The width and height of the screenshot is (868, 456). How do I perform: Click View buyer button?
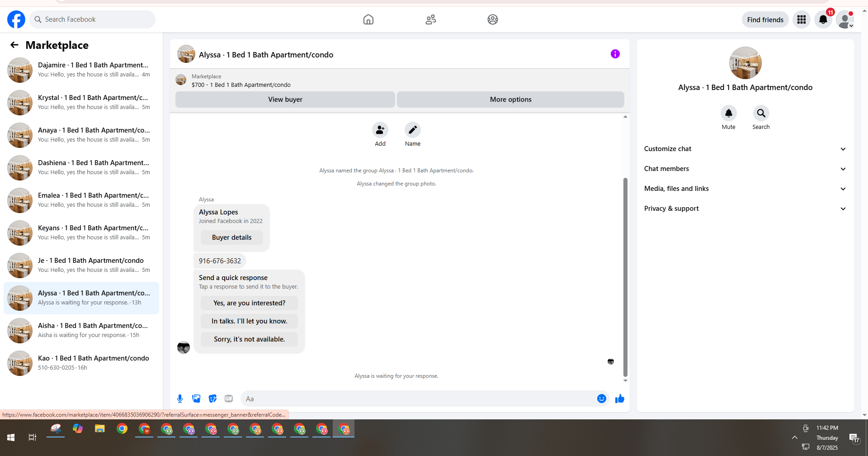click(x=285, y=100)
